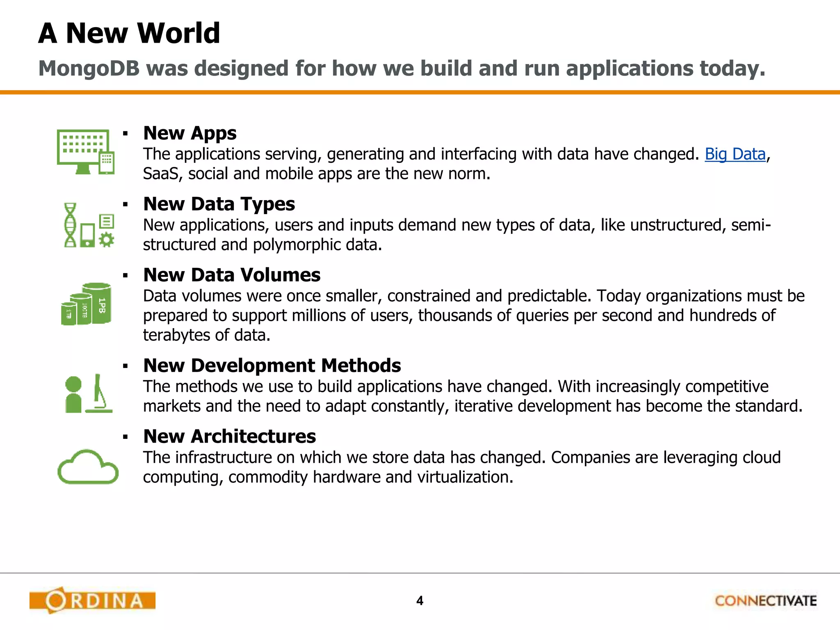The width and height of the screenshot is (840, 630).
Task: Click the person and microscope icon
Action: [x=89, y=394]
